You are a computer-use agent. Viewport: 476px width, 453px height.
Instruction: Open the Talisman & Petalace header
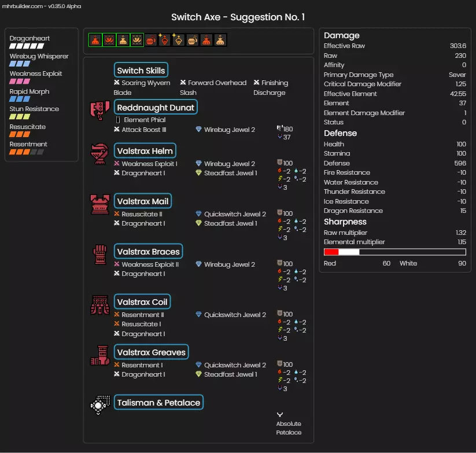pos(158,402)
